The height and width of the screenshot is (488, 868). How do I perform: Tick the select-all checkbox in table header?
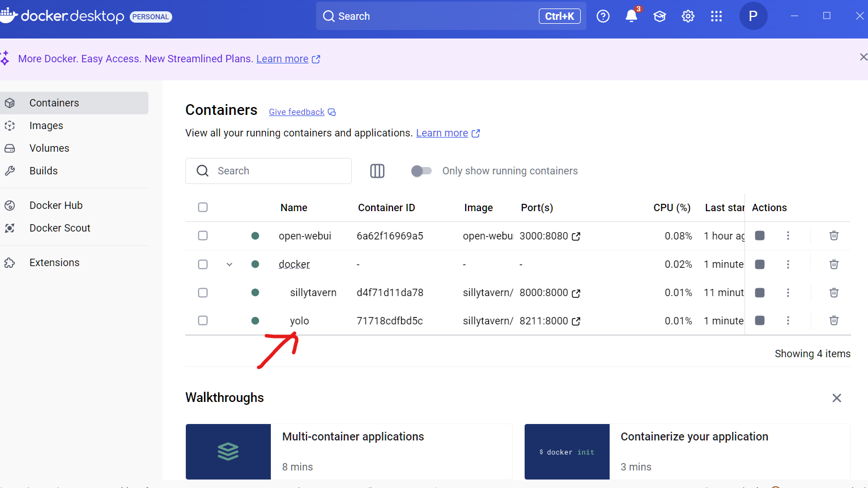pos(203,207)
